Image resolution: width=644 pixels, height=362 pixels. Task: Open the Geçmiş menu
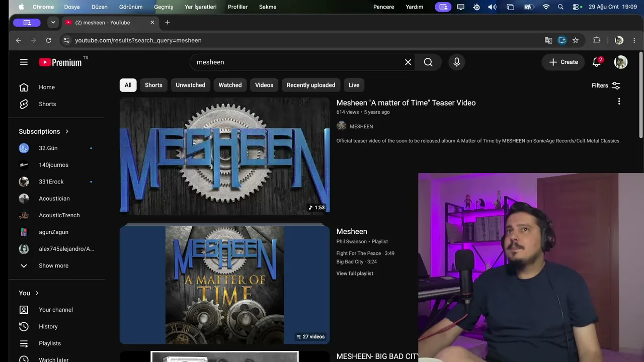coord(164,7)
